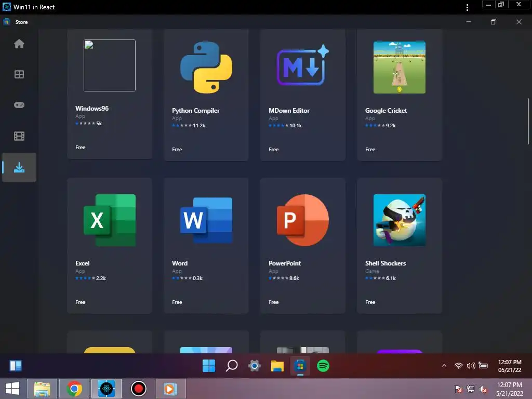Click Free price on PowerPoint card

(x=274, y=302)
